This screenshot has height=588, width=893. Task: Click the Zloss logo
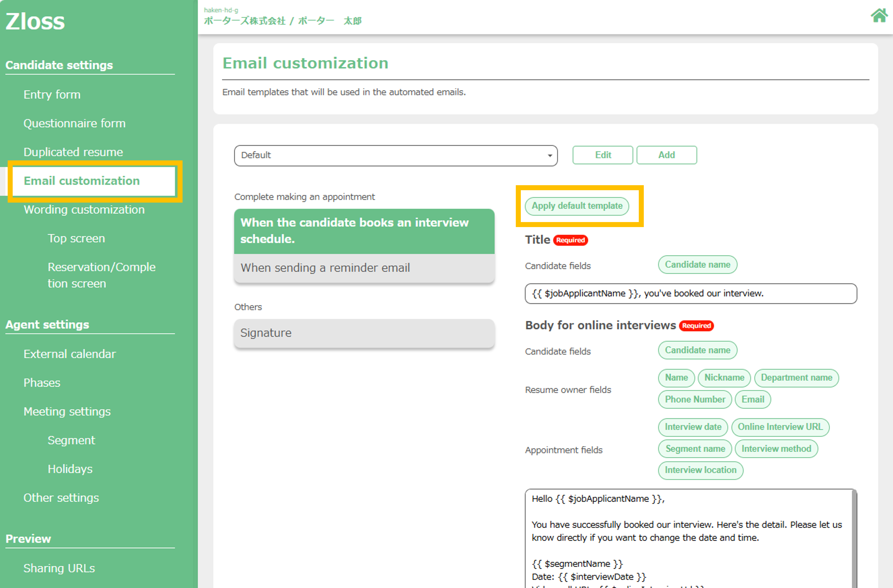(x=35, y=22)
